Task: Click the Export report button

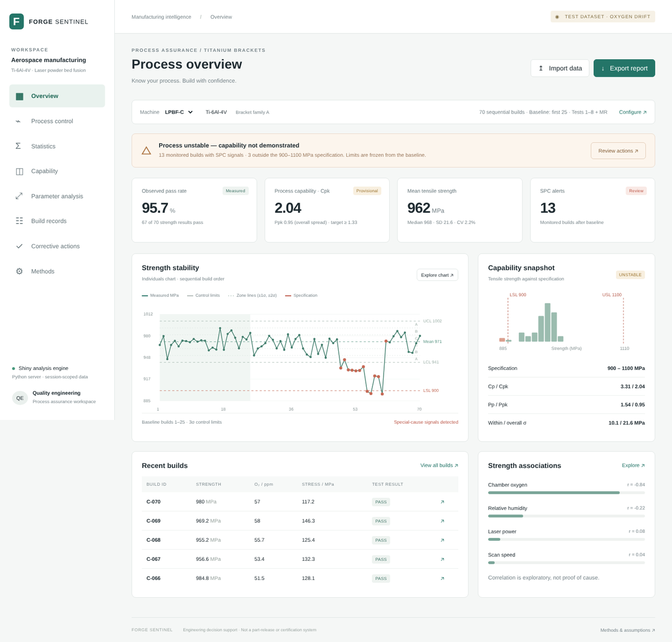Action: click(x=624, y=68)
